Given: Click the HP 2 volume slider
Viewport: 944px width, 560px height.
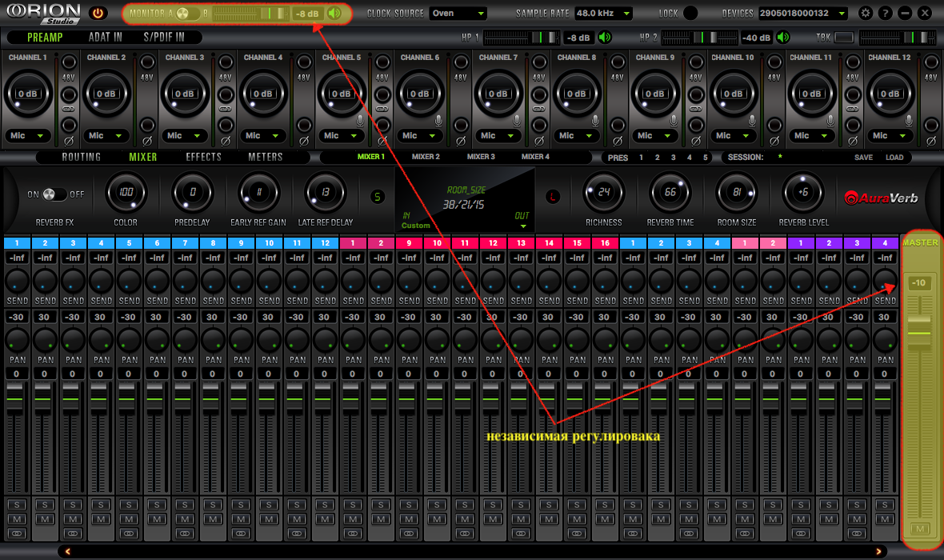Looking at the screenshot, I should coord(699,38).
